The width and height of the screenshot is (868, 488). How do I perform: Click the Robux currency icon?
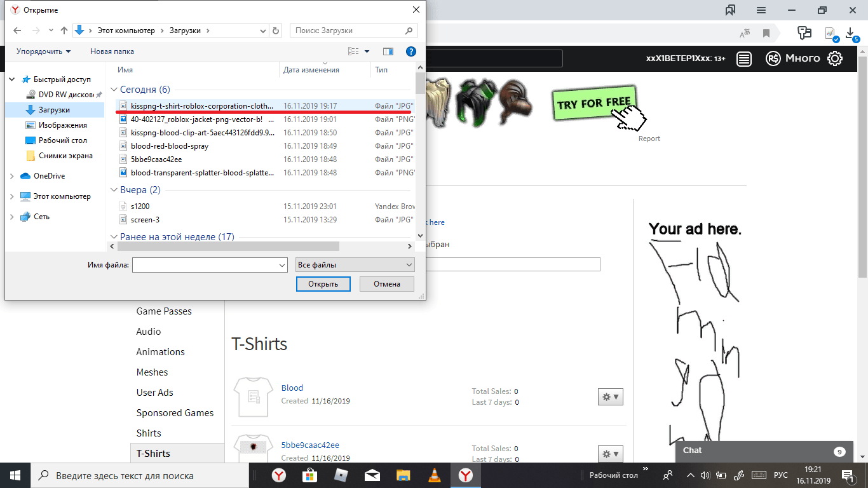coord(773,58)
